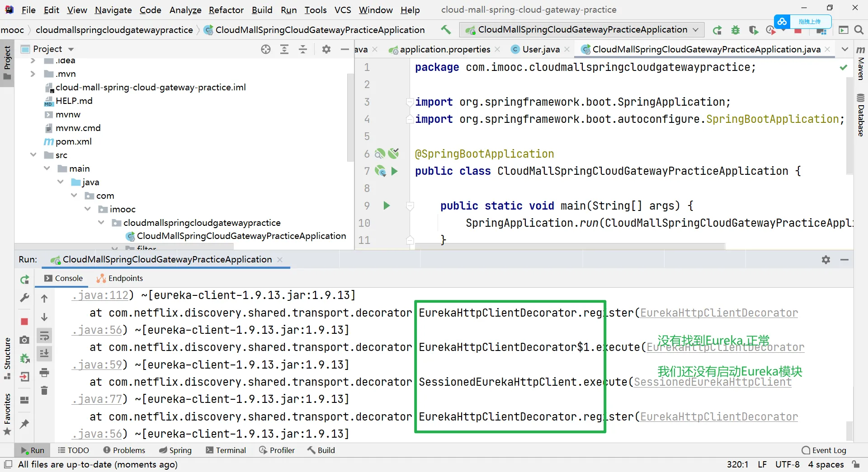Open the Event Log
Image resolution: width=868 pixels, height=472 pixels.
[x=824, y=450]
